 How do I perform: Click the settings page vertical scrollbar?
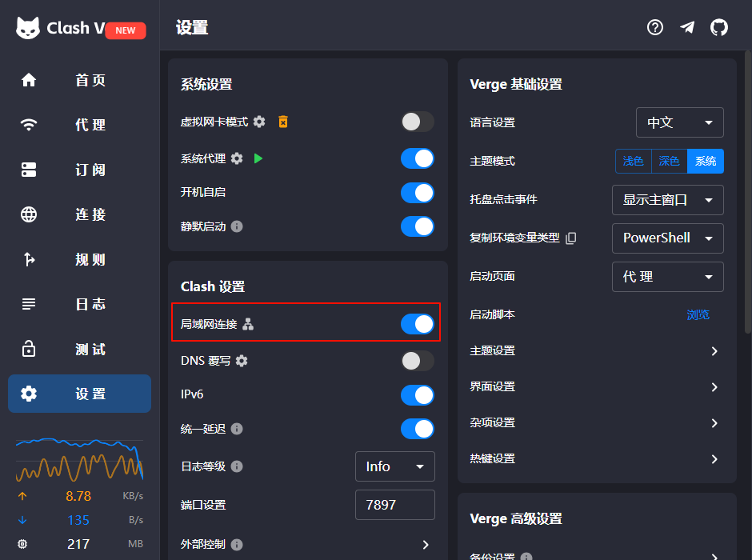(x=748, y=192)
